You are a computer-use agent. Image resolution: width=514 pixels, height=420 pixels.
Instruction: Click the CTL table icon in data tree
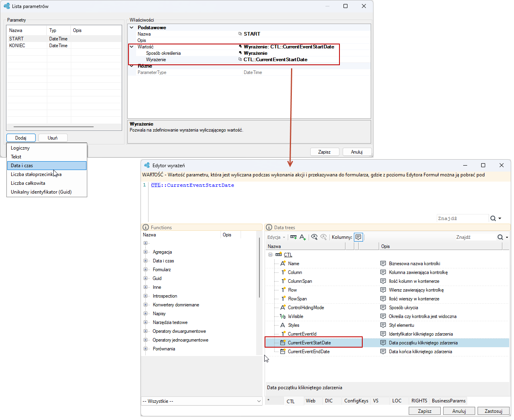[x=279, y=255]
